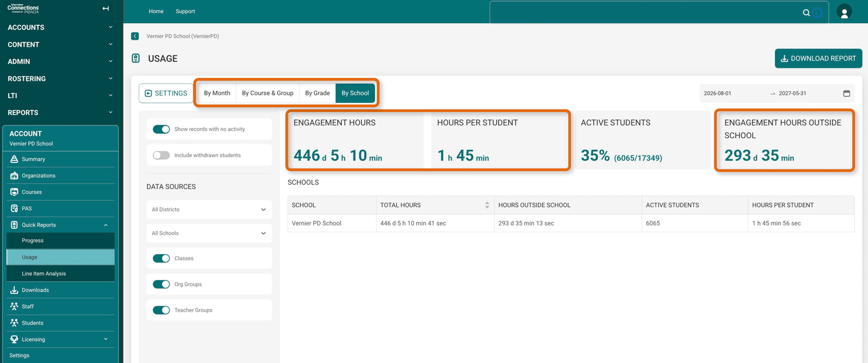
Task: Switch to the By Grade tab
Action: click(x=317, y=93)
